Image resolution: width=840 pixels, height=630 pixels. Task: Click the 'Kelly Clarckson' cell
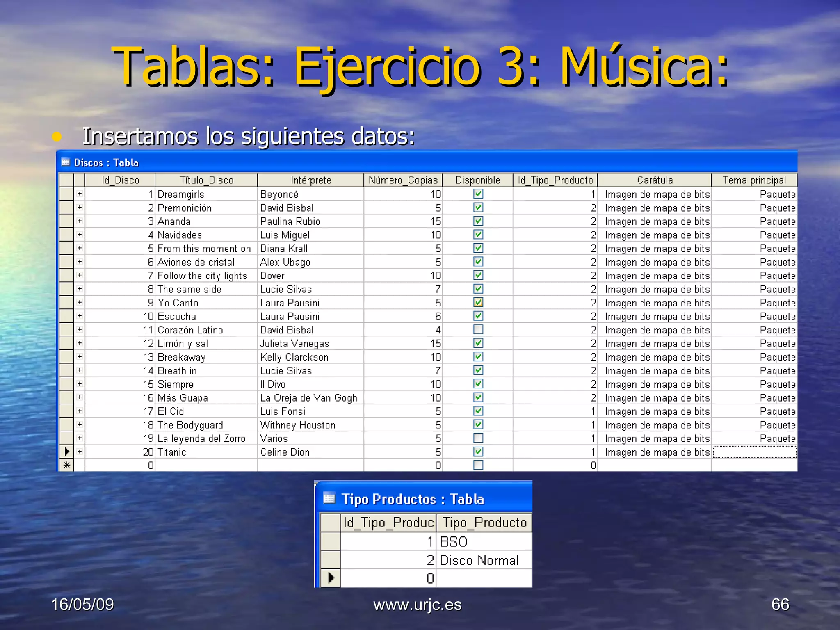310,357
